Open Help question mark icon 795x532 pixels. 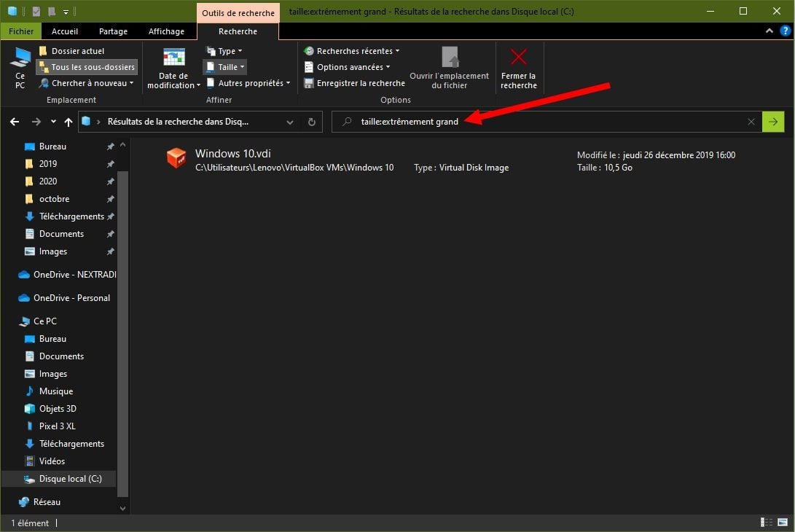786,31
